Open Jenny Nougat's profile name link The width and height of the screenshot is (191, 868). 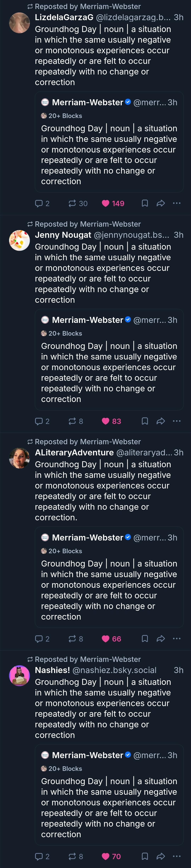(x=63, y=235)
